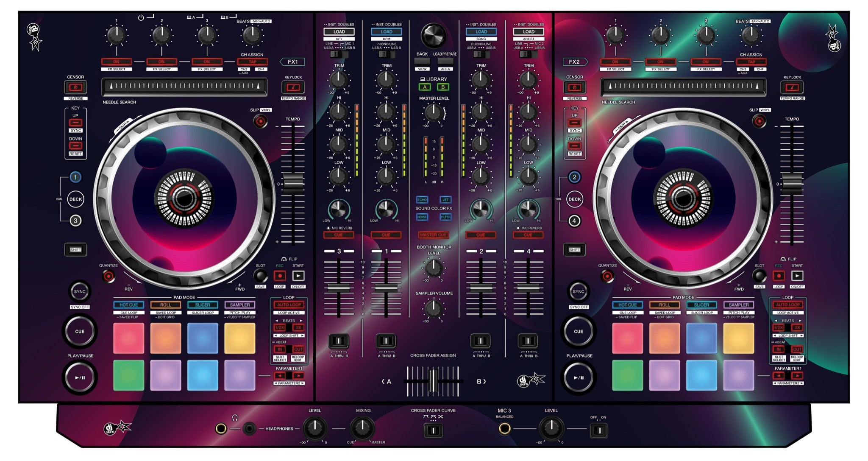Enable headphone CUE for channel 2
The image size is (868, 461).
pyautogui.click(x=481, y=235)
